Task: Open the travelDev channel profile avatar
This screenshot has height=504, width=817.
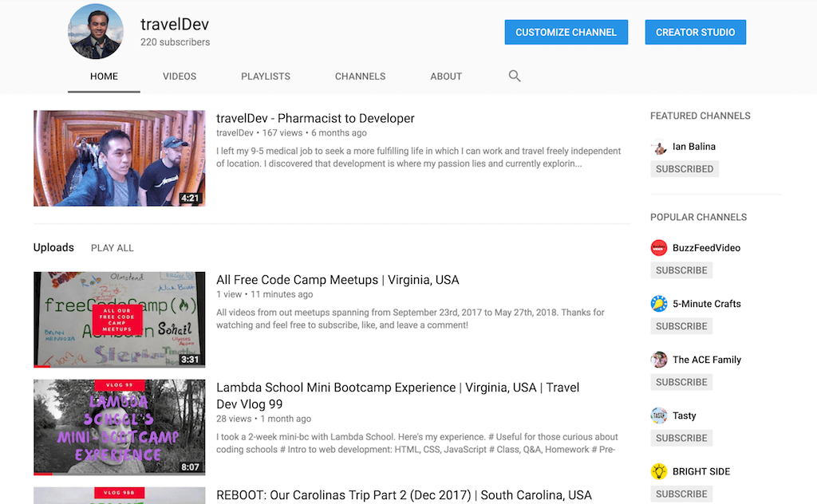Action: (x=96, y=31)
